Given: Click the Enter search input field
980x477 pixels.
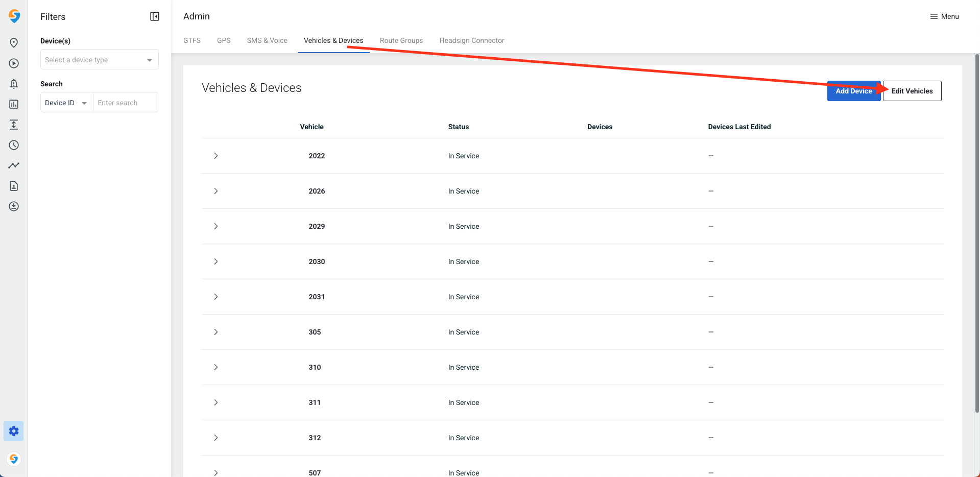Looking at the screenshot, I should coord(126,103).
